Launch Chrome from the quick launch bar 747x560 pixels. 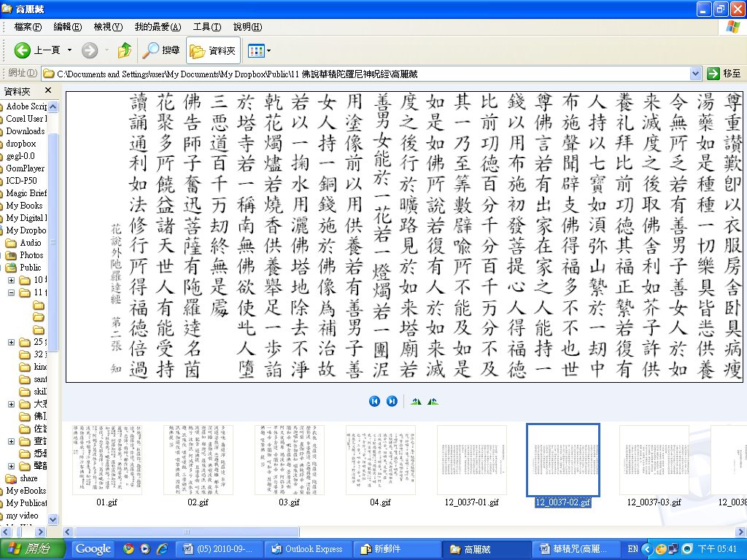tap(128, 549)
